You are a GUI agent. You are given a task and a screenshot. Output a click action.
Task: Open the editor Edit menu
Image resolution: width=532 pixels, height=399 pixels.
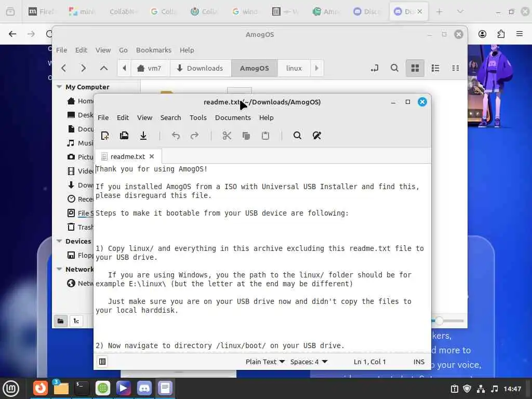pyautogui.click(x=123, y=117)
